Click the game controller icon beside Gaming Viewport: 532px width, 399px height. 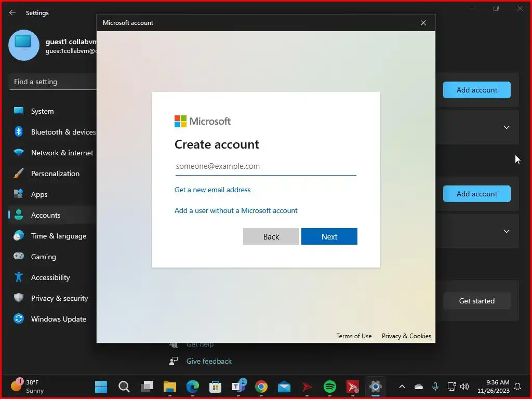point(19,256)
